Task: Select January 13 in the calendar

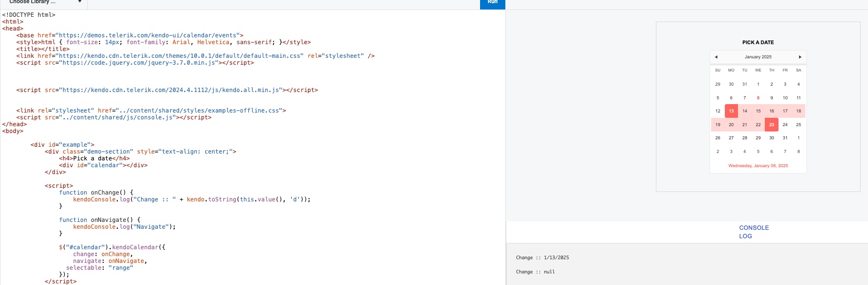Action: 731,111
